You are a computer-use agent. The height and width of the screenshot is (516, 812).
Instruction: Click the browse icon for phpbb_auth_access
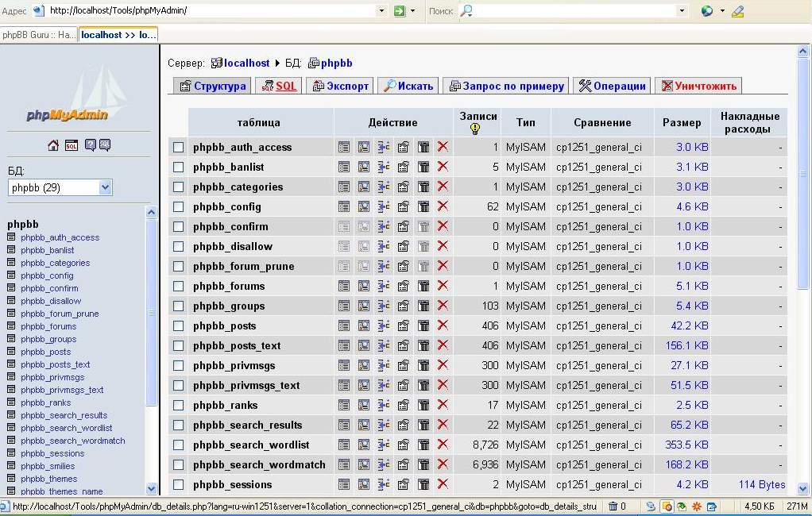point(344,147)
